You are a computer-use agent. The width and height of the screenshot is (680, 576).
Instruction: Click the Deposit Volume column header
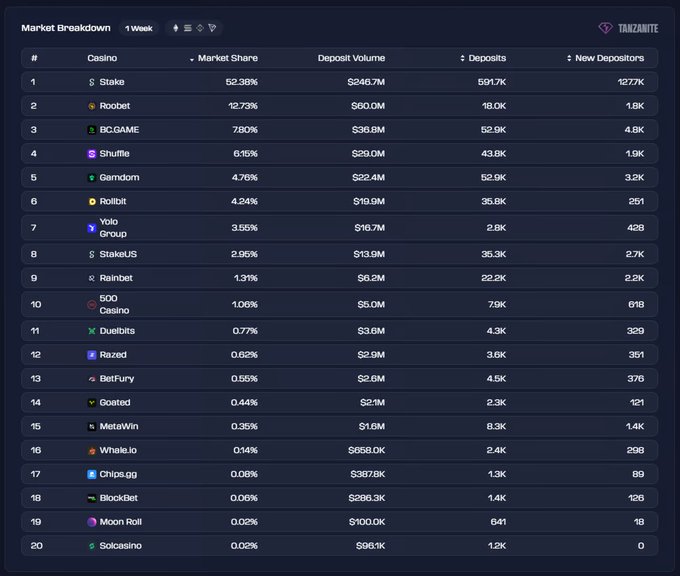pyautogui.click(x=351, y=58)
